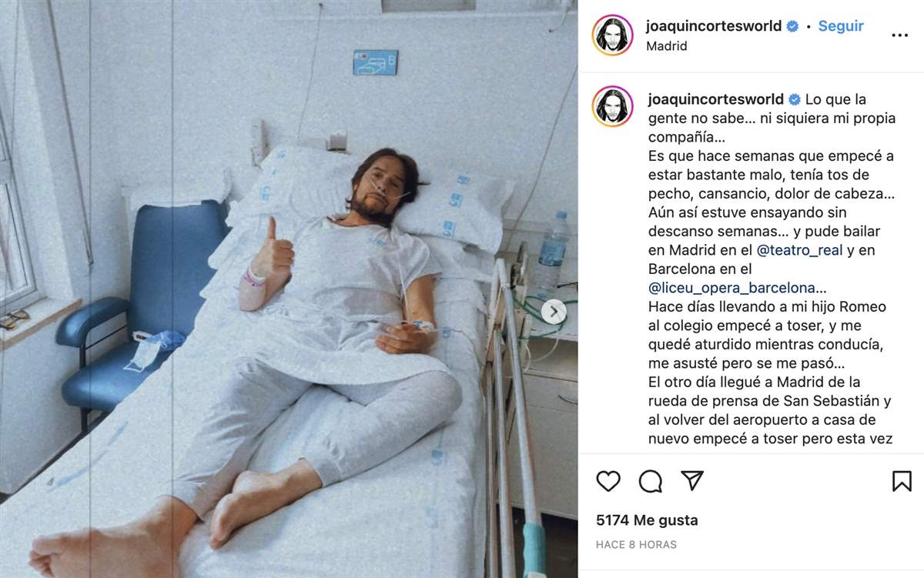Open the Madrid location link
Image resolution: width=924 pixels, height=578 pixels.
click(x=667, y=46)
